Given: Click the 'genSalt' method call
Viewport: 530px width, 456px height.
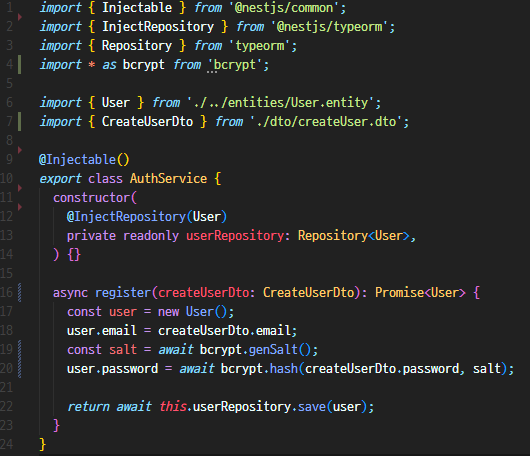Looking at the screenshot, I should (273, 349).
